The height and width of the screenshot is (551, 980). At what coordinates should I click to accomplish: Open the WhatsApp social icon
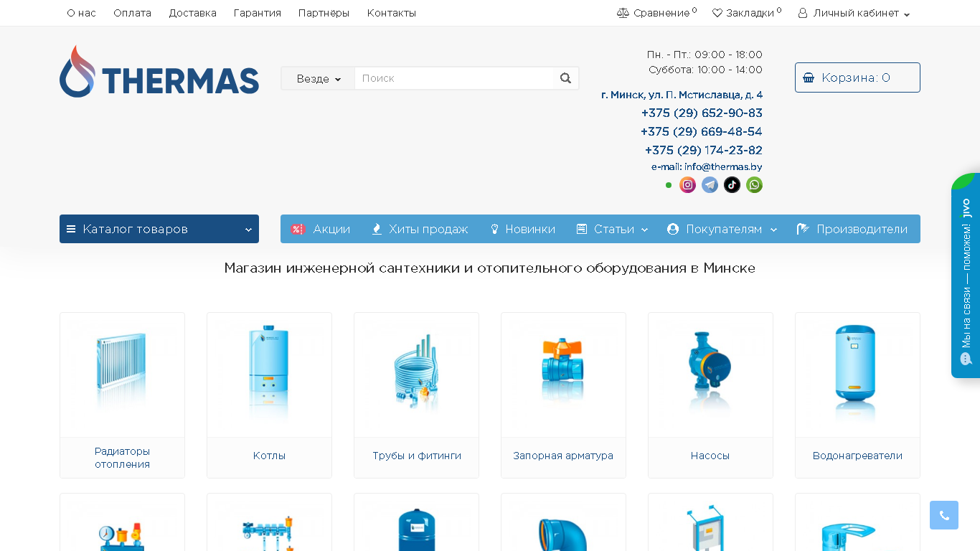754,185
